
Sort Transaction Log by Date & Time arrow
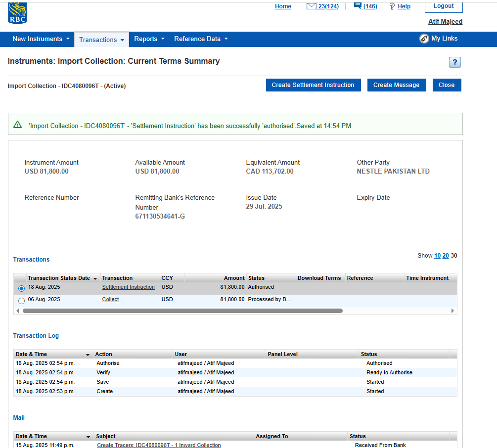point(88,355)
